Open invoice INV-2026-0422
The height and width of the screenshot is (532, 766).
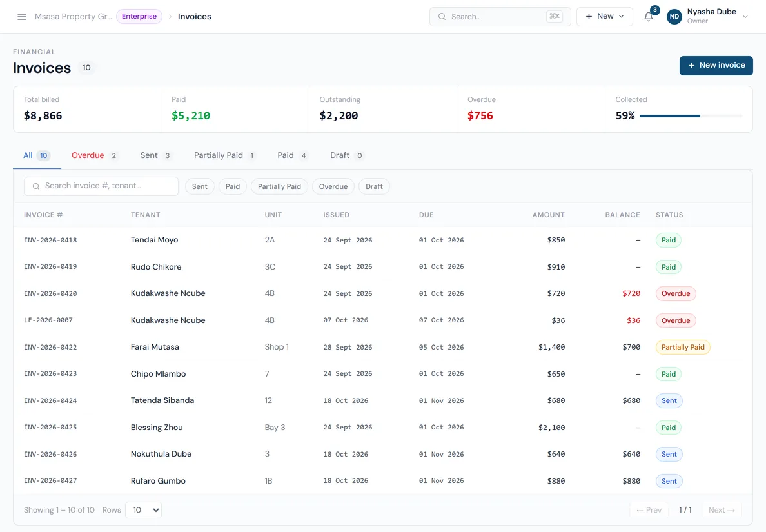(50, 348)
